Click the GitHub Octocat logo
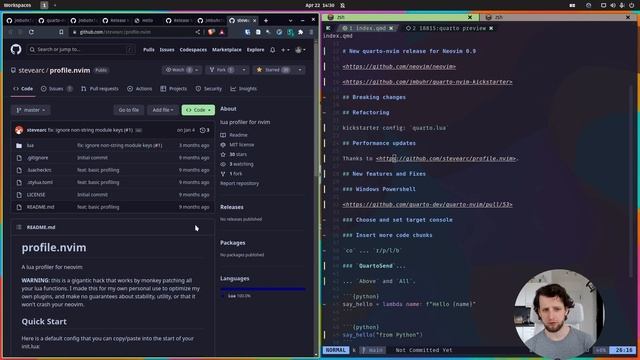Image resolution: width=640 pixels, height=360 pixels. tap(16, 49)
